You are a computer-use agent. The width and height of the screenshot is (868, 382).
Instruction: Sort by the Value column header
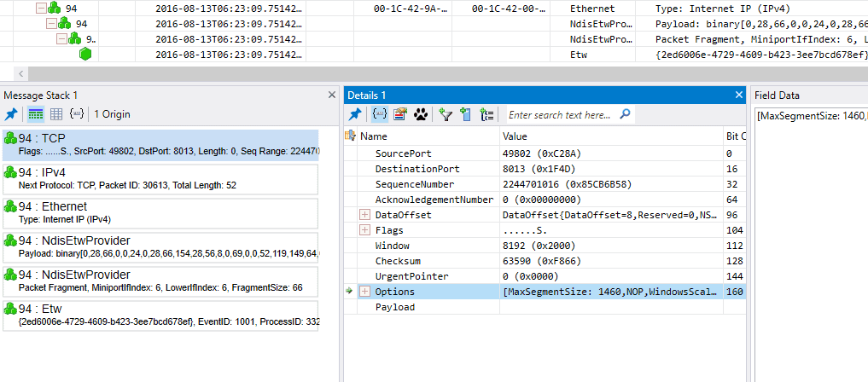pyautogui.click(x=611, y=136)
